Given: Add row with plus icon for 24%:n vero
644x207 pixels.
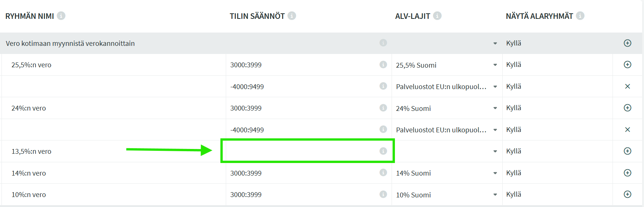Looking at the screenshot, I should pyautogui.click(x=627, y=108).
